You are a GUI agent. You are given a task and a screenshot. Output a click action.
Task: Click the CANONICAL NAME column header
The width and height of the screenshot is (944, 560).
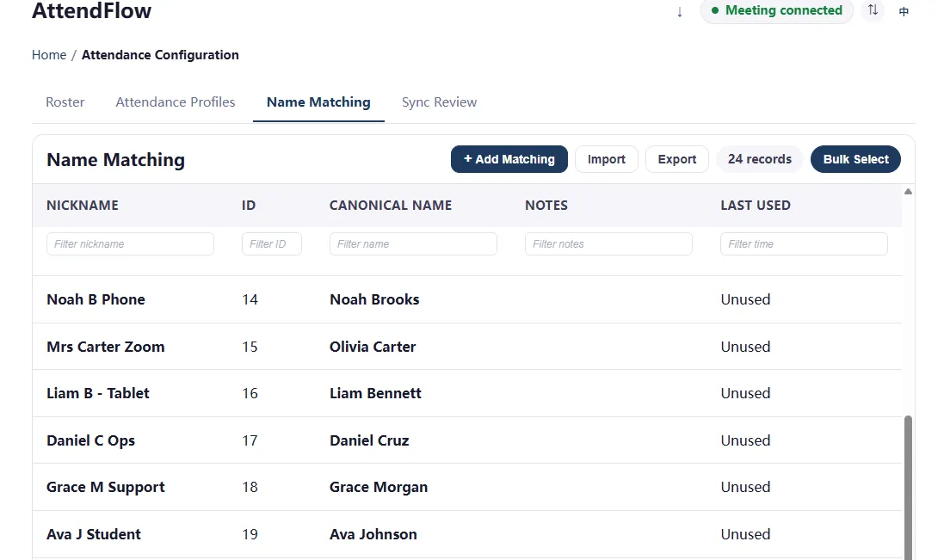point(391,205)
